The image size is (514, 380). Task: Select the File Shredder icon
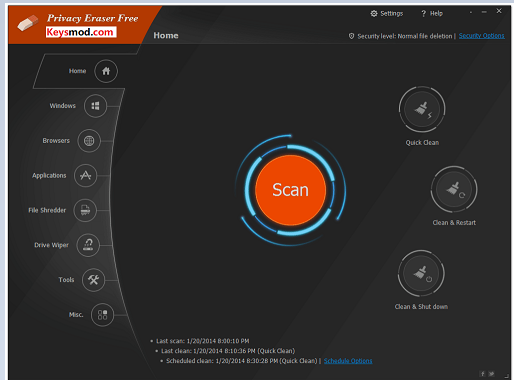pyautogui.click(x=85, y=210)
